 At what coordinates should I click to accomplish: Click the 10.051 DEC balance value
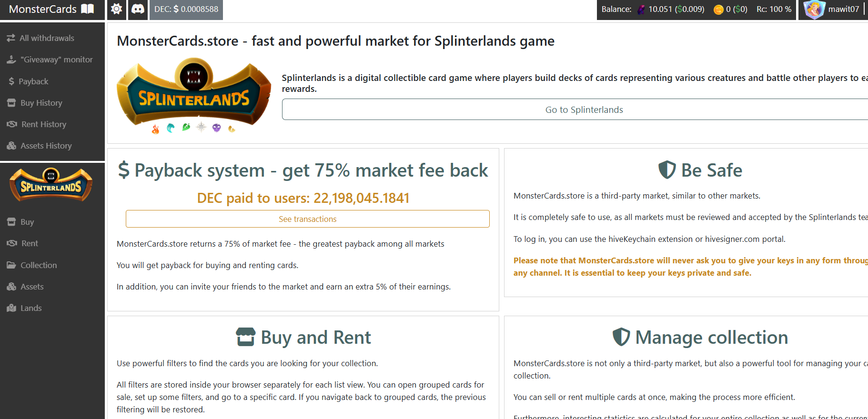pos(660,9)
